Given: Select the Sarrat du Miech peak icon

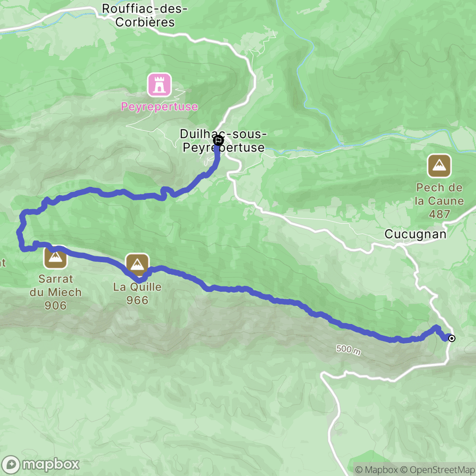Looking at the screenshot, I should (55, 258).
